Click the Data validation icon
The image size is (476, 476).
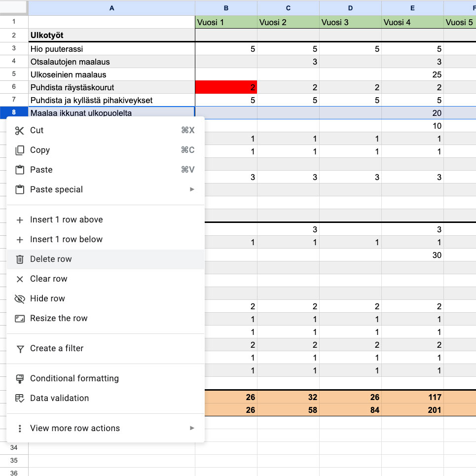tap(20, 399)
